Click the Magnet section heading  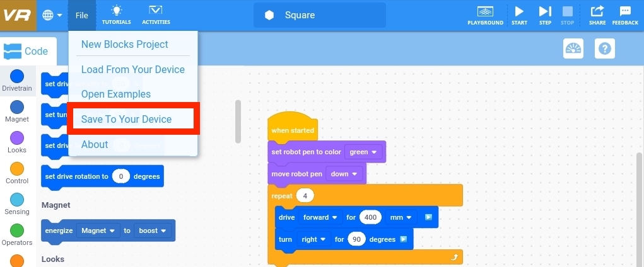click(56, 205)
